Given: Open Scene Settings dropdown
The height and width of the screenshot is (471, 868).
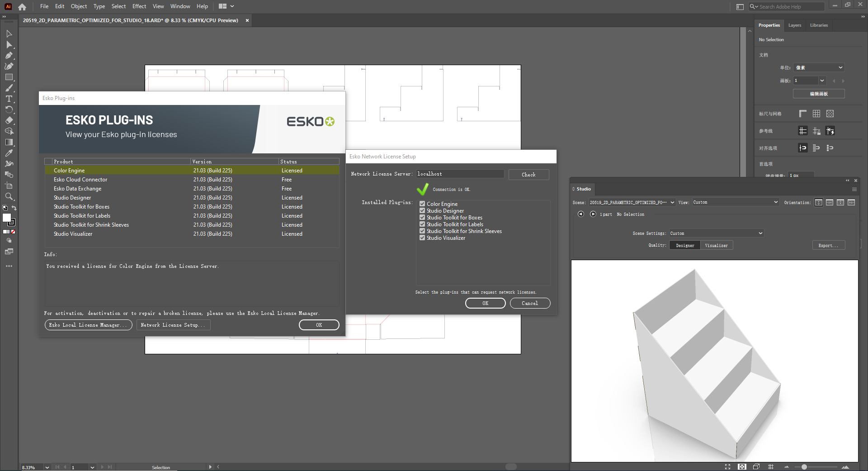Looking at the screenshot, I should click(x=717, y=233).
